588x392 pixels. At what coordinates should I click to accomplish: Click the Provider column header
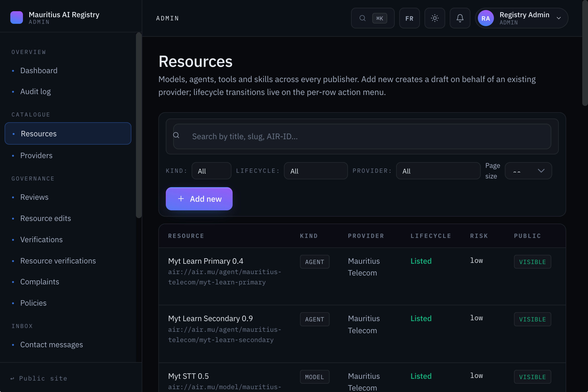[x=366, y=236]
